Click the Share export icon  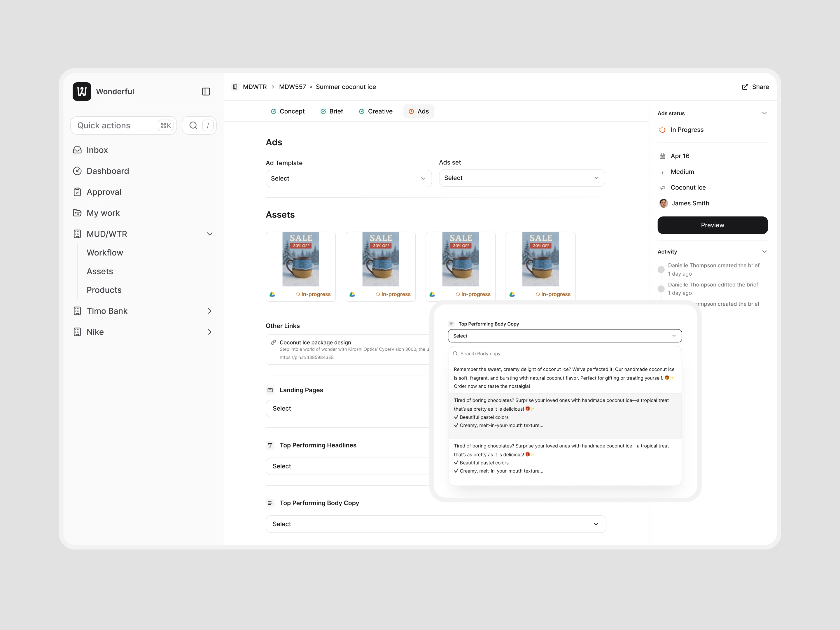pos(745,87)
